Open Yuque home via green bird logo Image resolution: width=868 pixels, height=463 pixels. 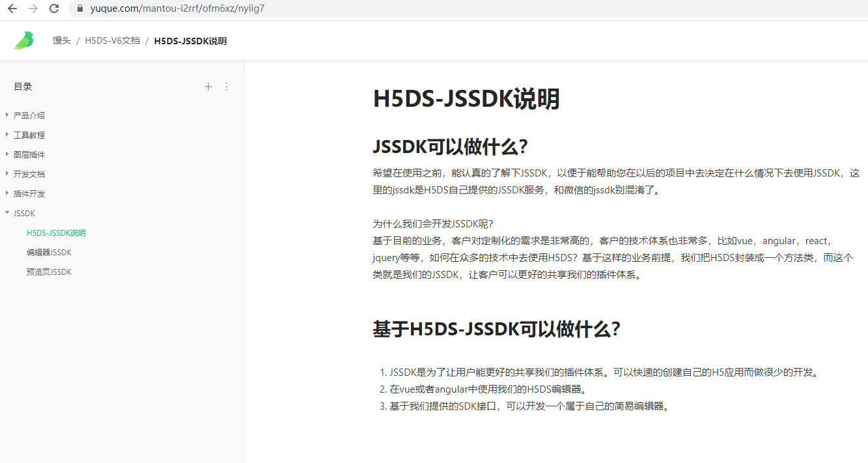pos(24,40)
